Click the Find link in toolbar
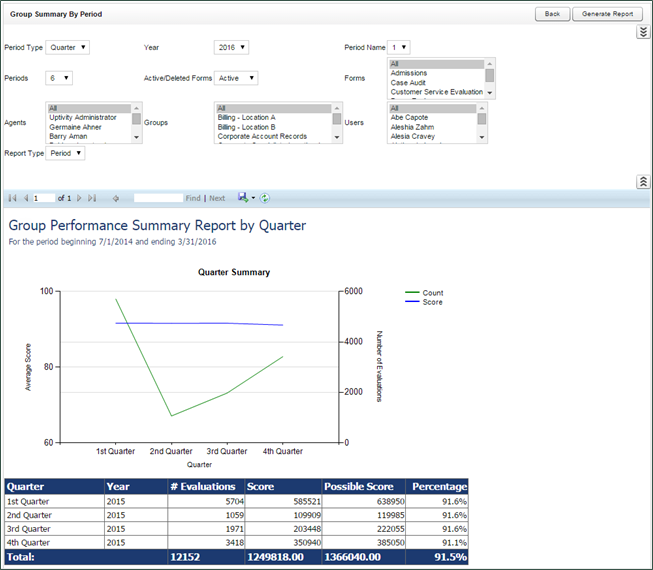Screen dimensions: 653x570 click(193, 198)
